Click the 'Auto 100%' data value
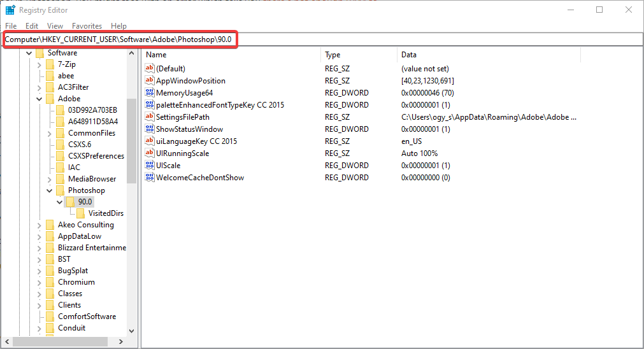Screen dimensions: 644x349 [419, 153]
